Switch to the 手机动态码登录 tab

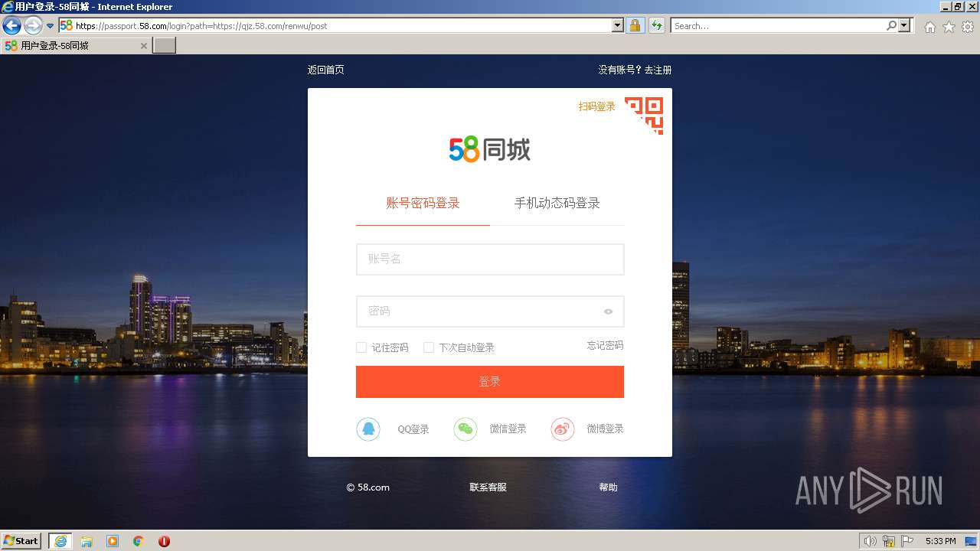point(557,204)
